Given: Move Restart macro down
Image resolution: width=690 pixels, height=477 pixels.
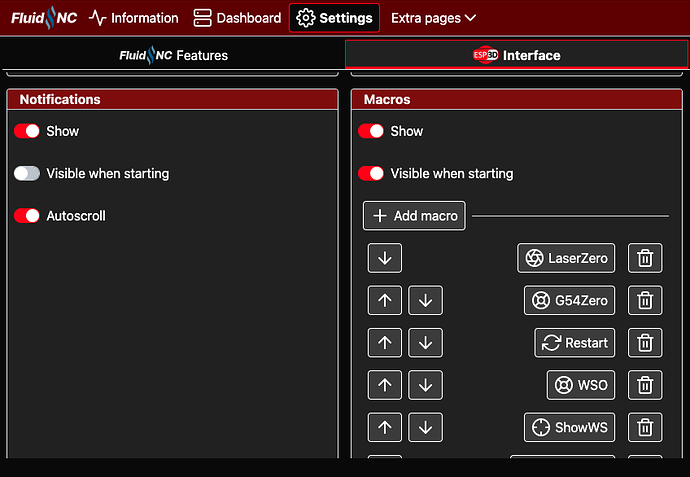Looking at the screenshot, I should coord(425,343).
